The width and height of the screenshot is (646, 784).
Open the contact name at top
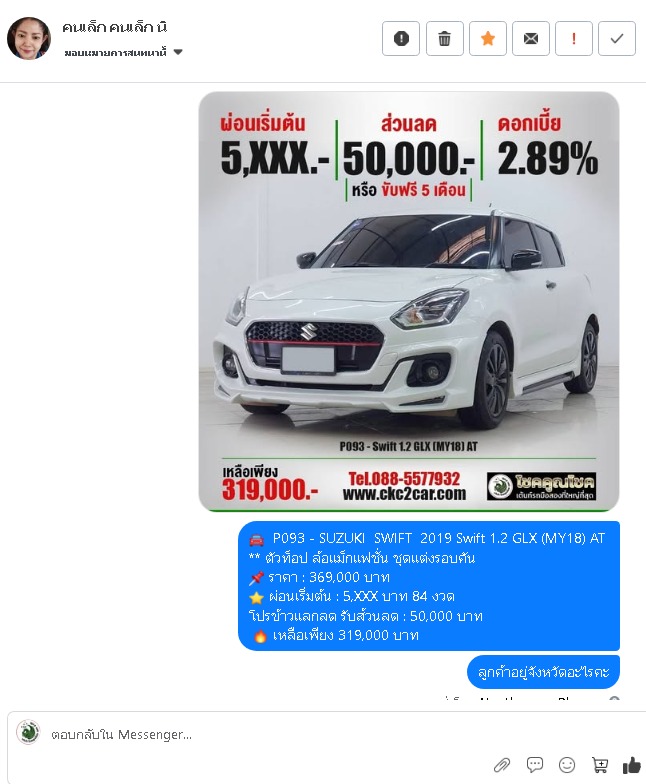point(114,27)
